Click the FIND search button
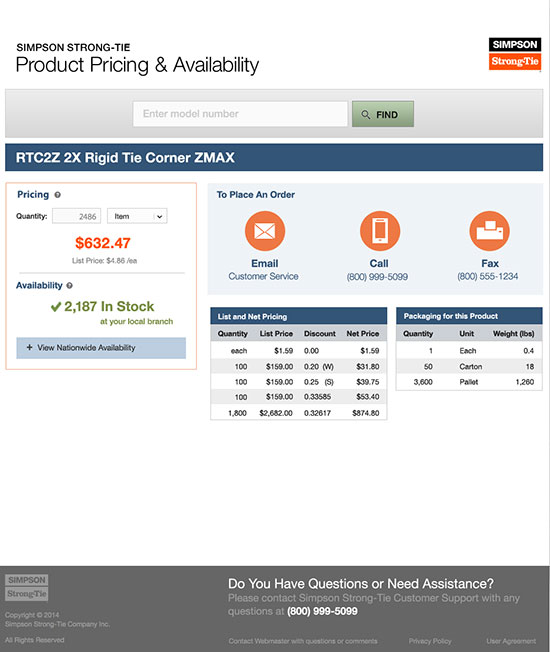Image resolution: width=550 pixels, height=652 pixels. 383,114
